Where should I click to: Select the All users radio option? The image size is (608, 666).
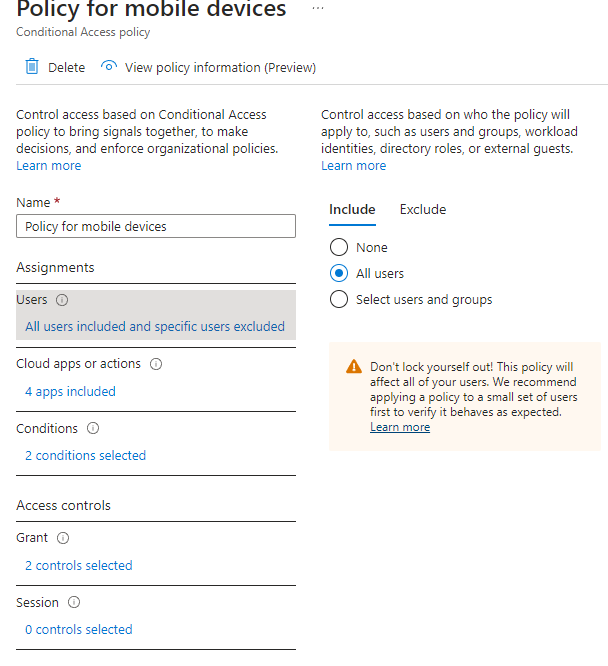[x=339, y=273]
